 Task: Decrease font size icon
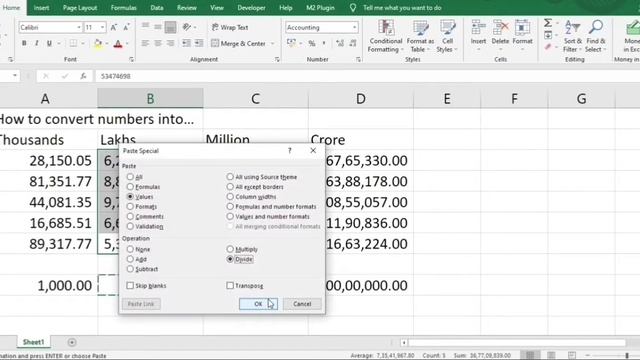point(127,27)
